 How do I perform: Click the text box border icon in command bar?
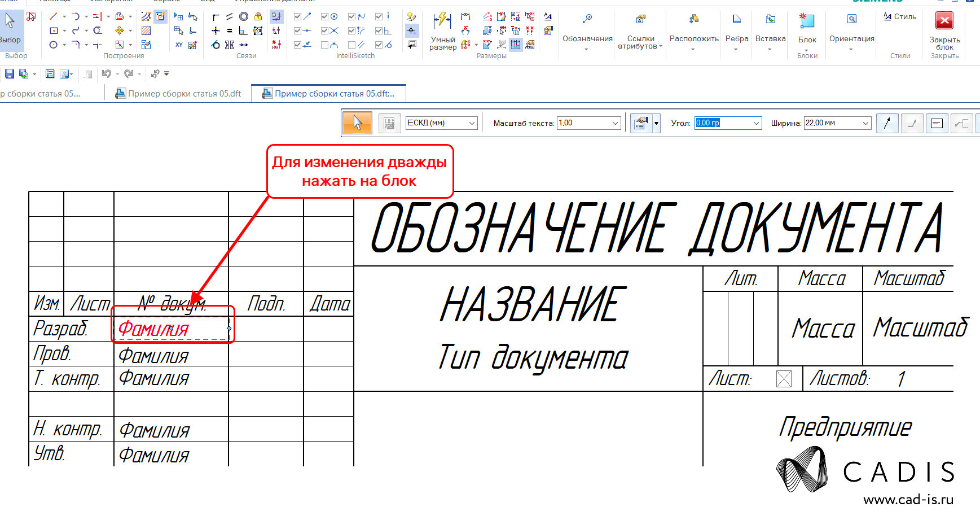937,123
